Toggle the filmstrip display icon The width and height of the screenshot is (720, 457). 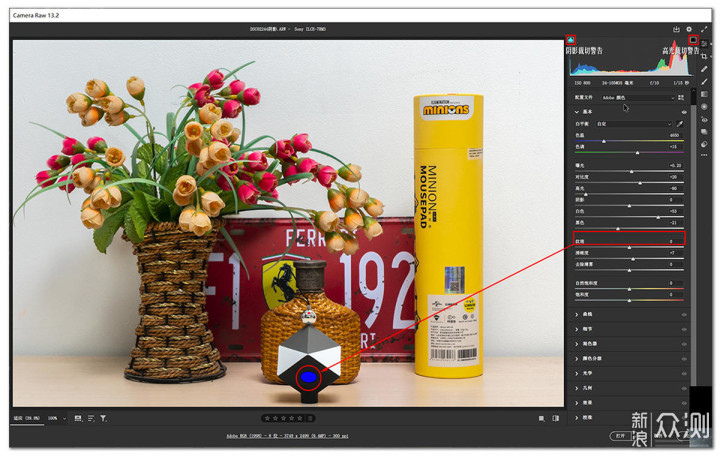pos(78,418)
